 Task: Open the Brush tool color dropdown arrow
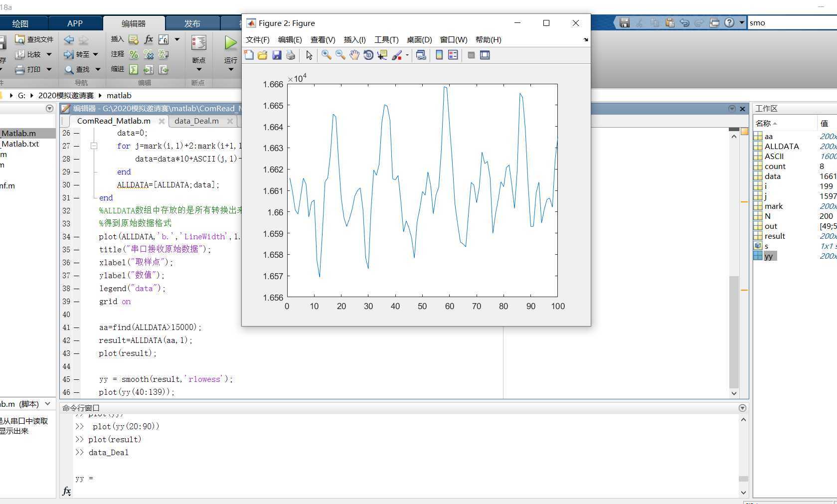pos(407,55)
